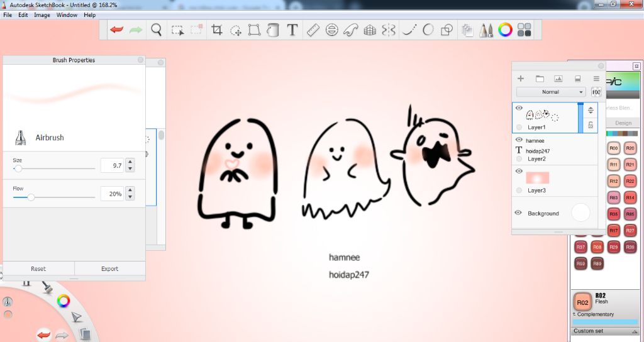Close the Brush Properties panel
Viewport: 644px width, 342px height.
pos(140,60)
